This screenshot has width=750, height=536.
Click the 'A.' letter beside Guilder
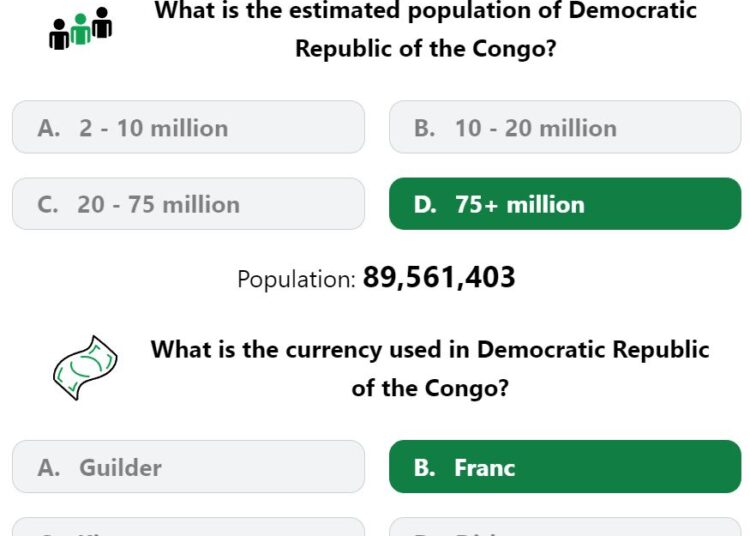[49, 468]
